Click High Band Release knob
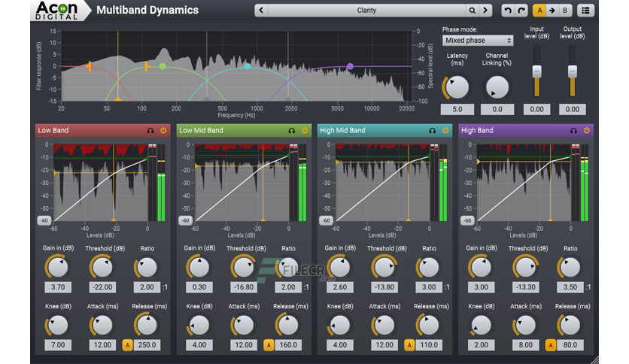629x364 pixels. 570,325
